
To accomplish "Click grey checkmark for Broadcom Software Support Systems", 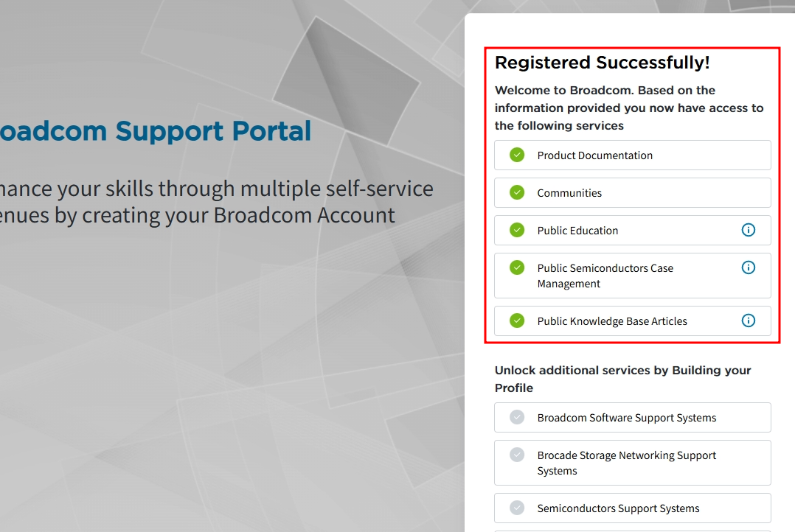I will [517, 417].
